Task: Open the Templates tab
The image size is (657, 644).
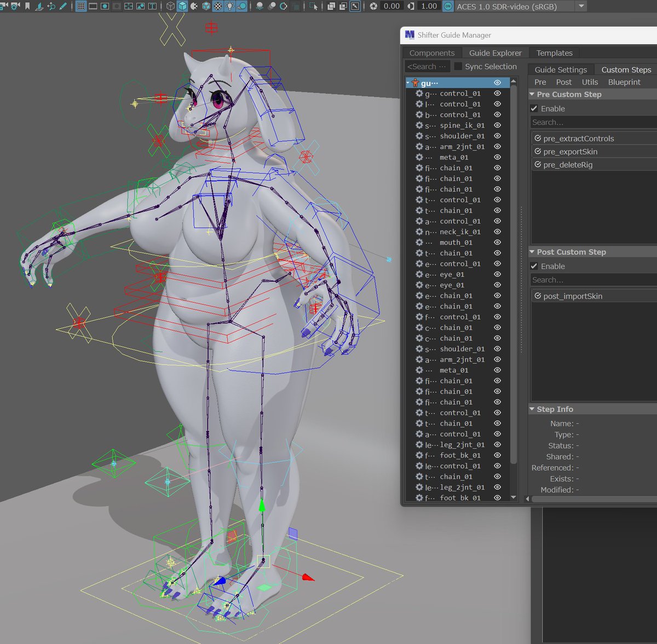Action: 555,53
